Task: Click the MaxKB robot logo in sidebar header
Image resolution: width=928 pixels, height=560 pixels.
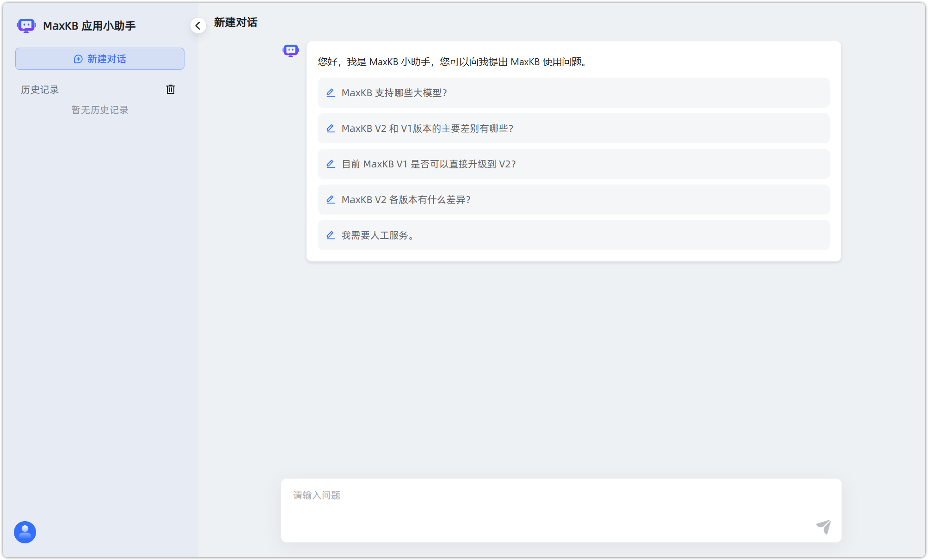Action: point(26,25)
